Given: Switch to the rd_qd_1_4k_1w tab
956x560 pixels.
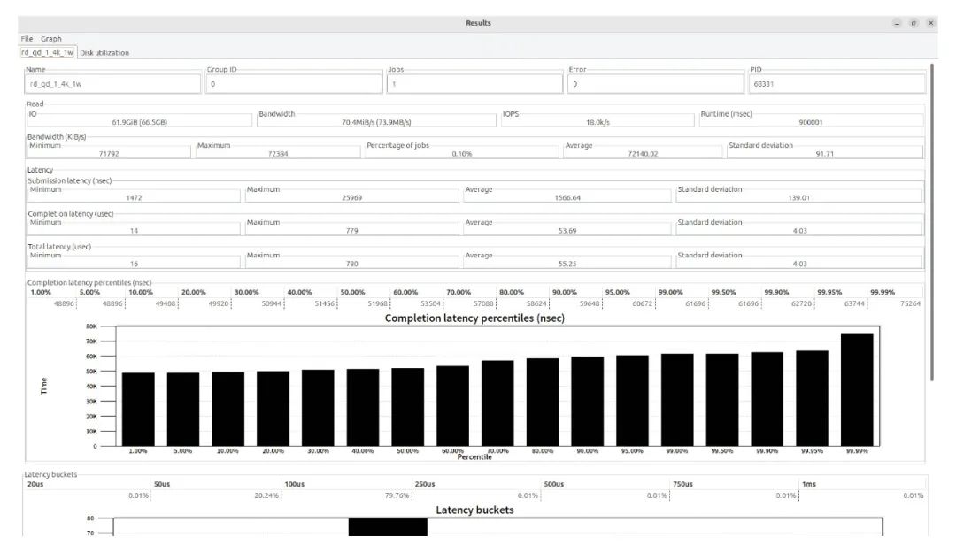Looking at the screenshot, I should [x=47, y=52].
